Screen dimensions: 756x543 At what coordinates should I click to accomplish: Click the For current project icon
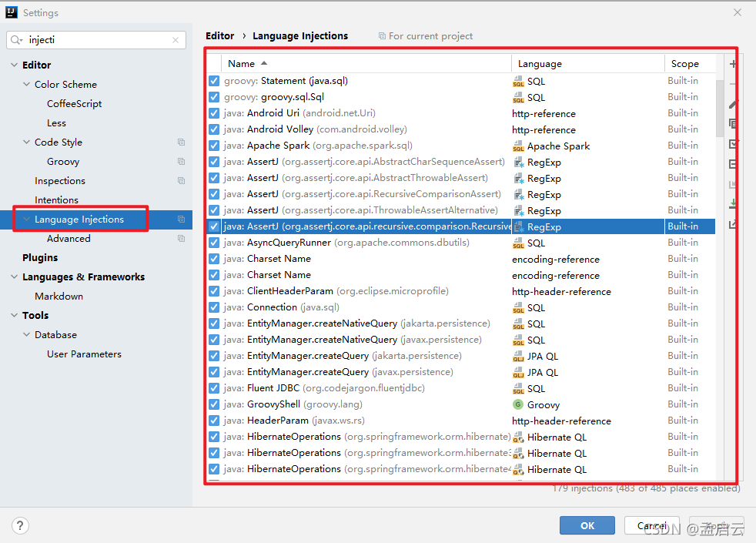click(382, 36)
